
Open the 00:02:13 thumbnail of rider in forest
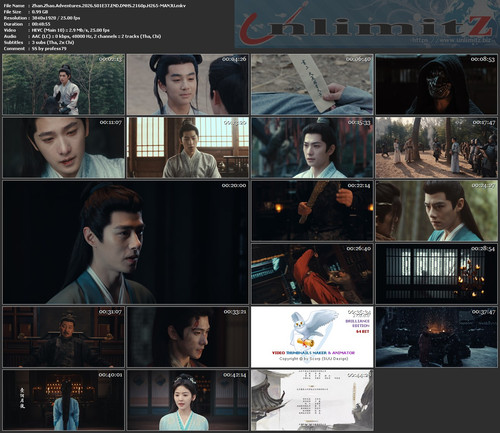click(x=63, y=84)
